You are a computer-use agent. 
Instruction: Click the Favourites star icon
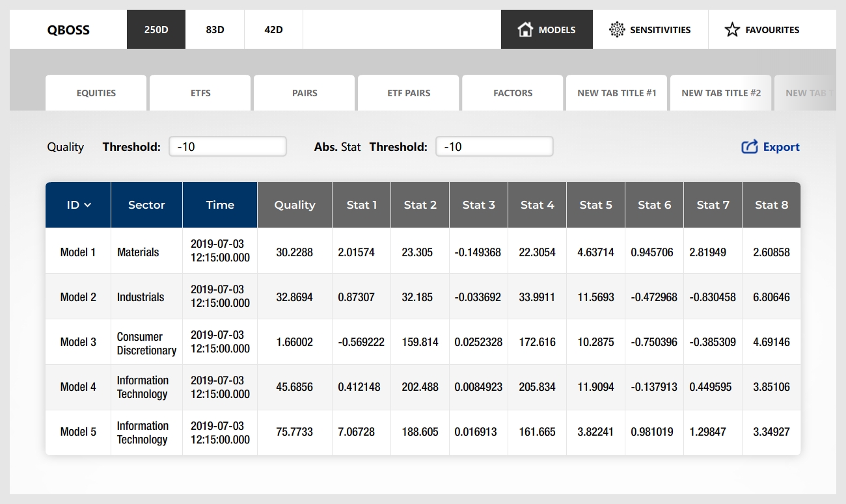[732, 29]
